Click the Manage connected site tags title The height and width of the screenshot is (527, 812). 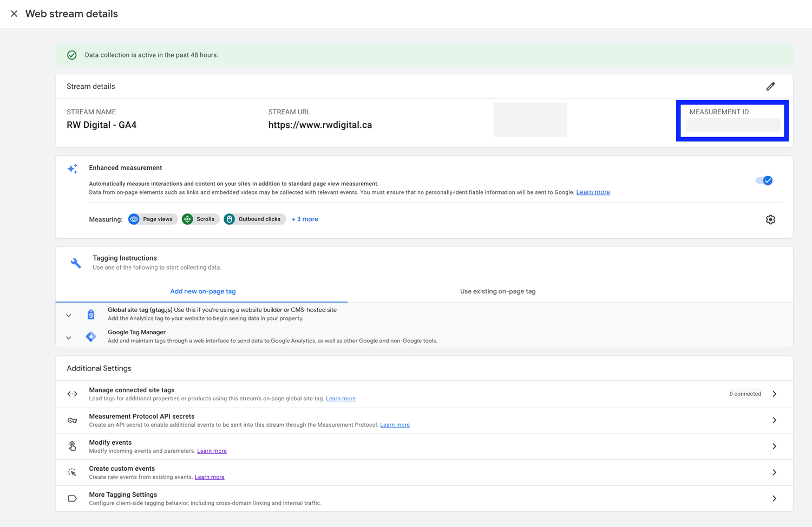coord(132,390)
